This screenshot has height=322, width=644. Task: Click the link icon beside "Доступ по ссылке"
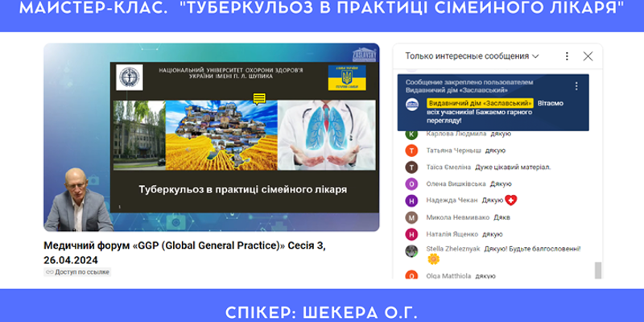click(50, 272)
